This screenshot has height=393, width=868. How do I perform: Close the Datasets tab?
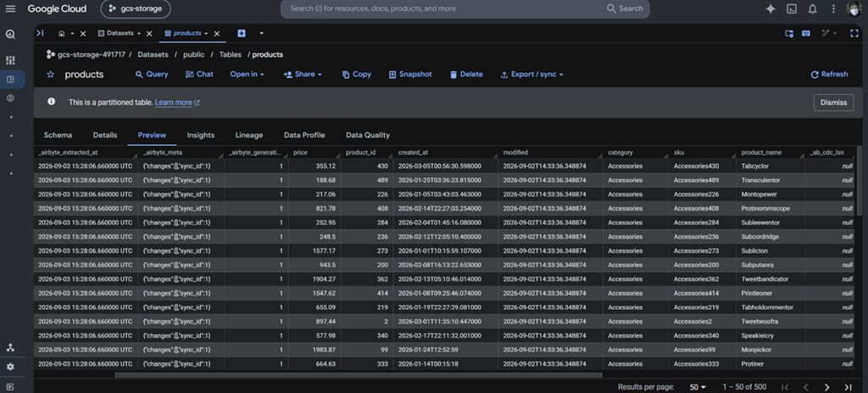point(149,34)
